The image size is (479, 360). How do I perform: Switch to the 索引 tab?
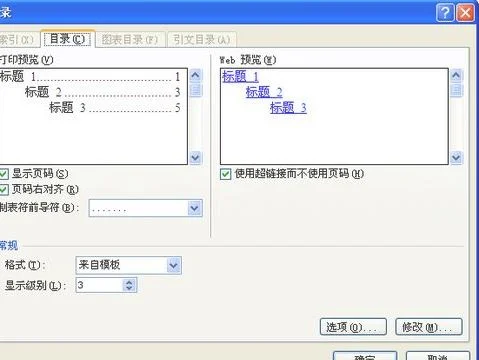tap(18, 40)
